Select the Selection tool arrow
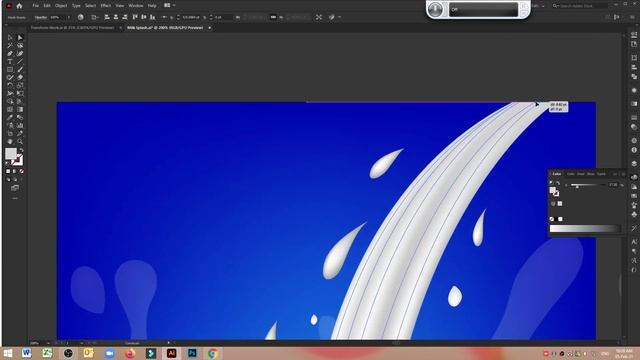Image resolution: width=640 pixels, height=360 pixels. click(10, 38)
